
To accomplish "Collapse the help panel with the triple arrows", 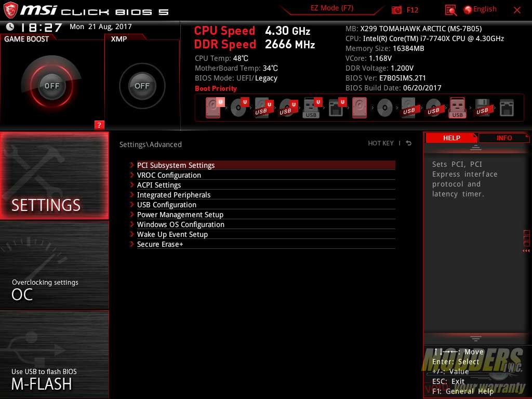I will 526,251.
